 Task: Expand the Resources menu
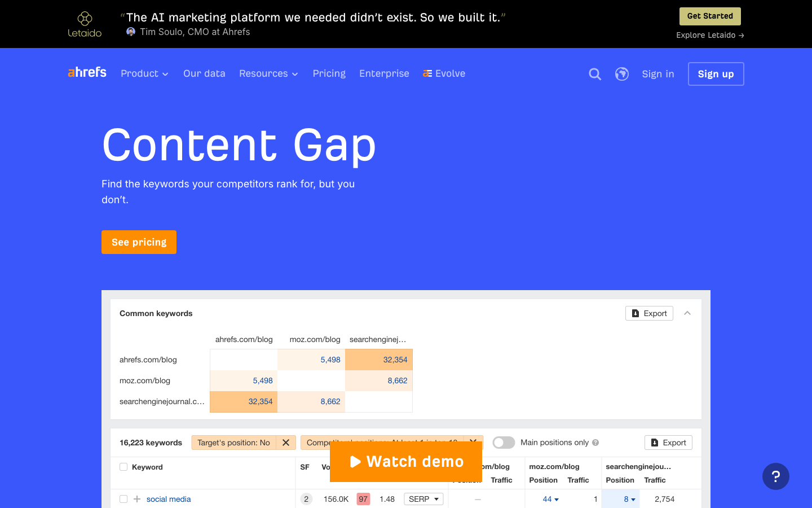[x=268, y=73]
